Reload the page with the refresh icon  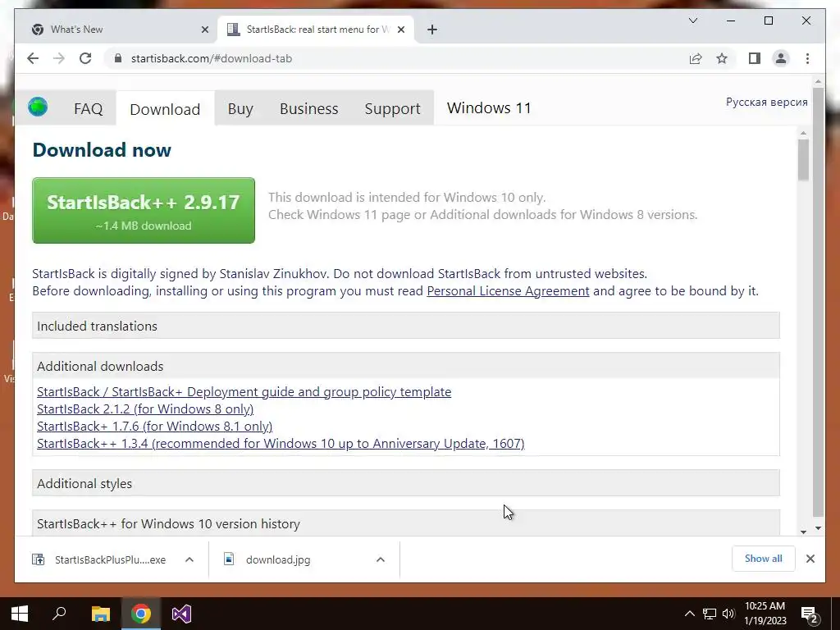(x=85, y=58)
